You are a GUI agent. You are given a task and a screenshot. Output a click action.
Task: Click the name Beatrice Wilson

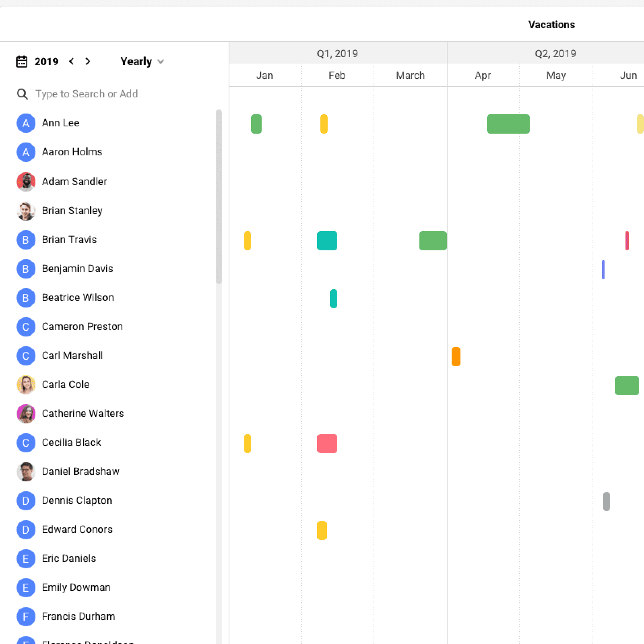78,297
